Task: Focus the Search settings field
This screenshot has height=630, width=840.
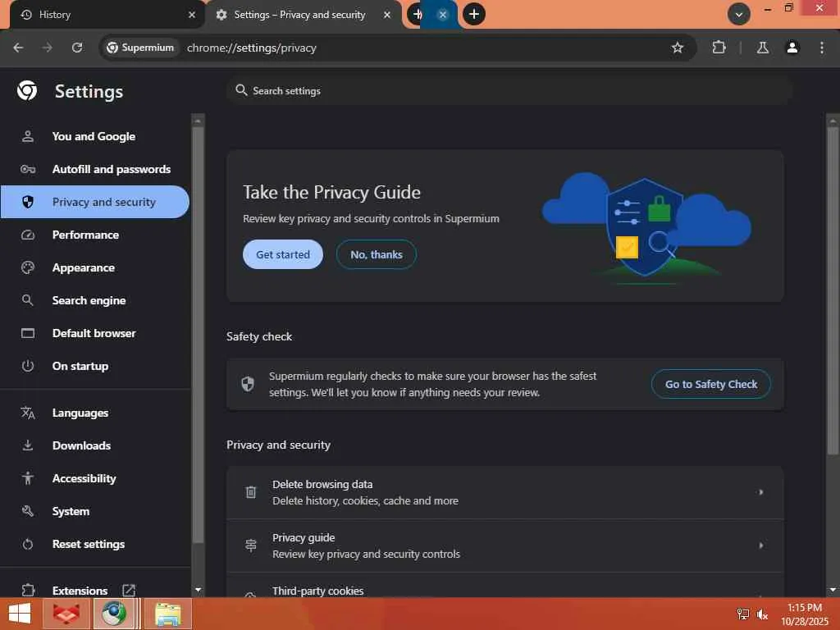Action: pyautogui.click(x=509, y=90)
